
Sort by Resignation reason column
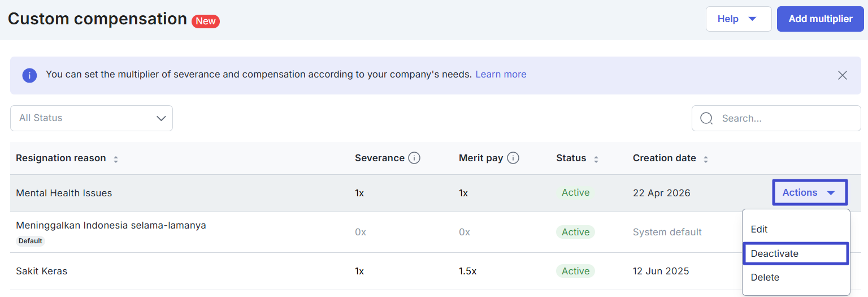(x=116, y=159)
